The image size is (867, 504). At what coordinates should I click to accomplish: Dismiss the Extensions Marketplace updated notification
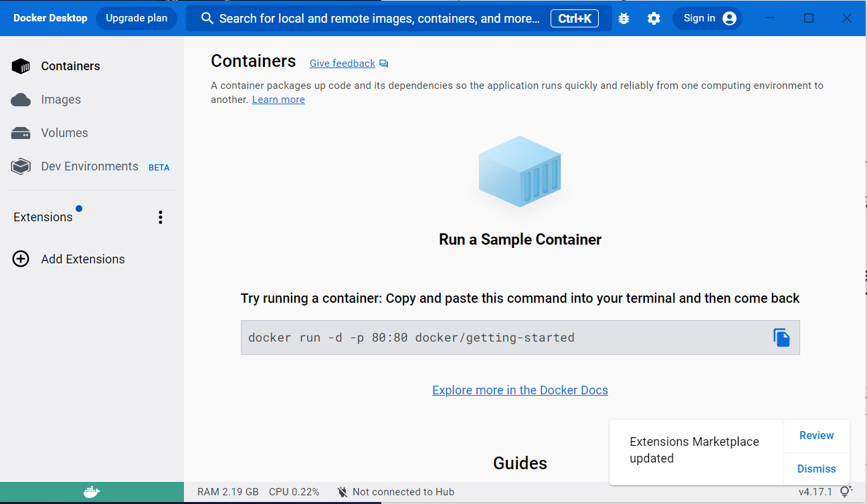click(x=816, y=469)
